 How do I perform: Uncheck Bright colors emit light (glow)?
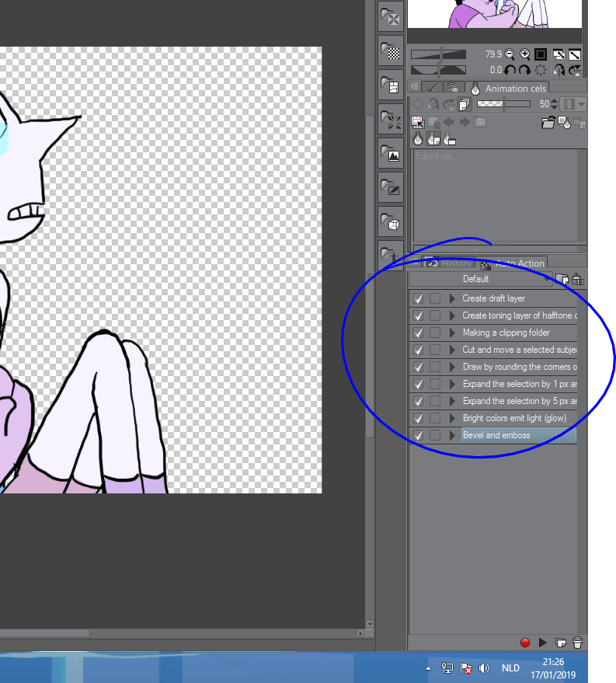418,419
